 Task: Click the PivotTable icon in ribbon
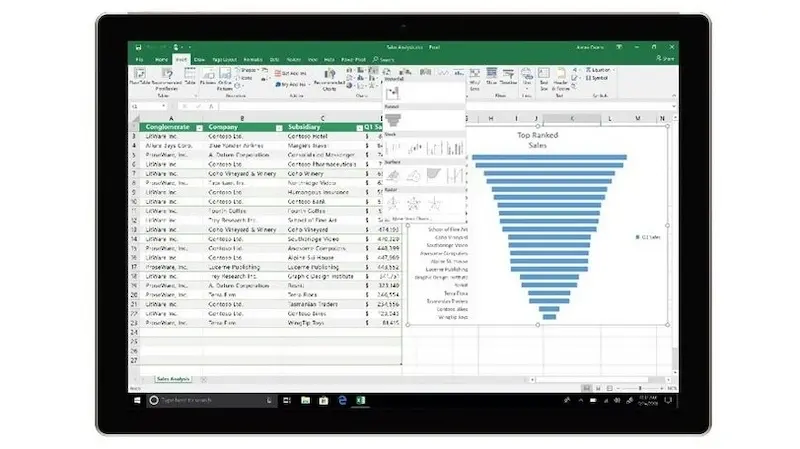(x=139, y=76)
